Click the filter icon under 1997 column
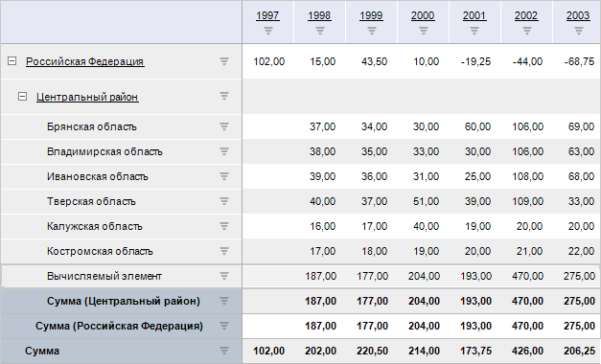Viewport: 601px width, 364px height. pyautogui.click(x=268, y=31)
